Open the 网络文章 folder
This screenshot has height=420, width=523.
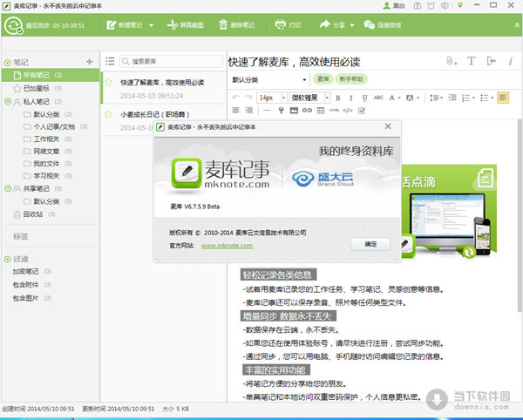pos(46,152)
